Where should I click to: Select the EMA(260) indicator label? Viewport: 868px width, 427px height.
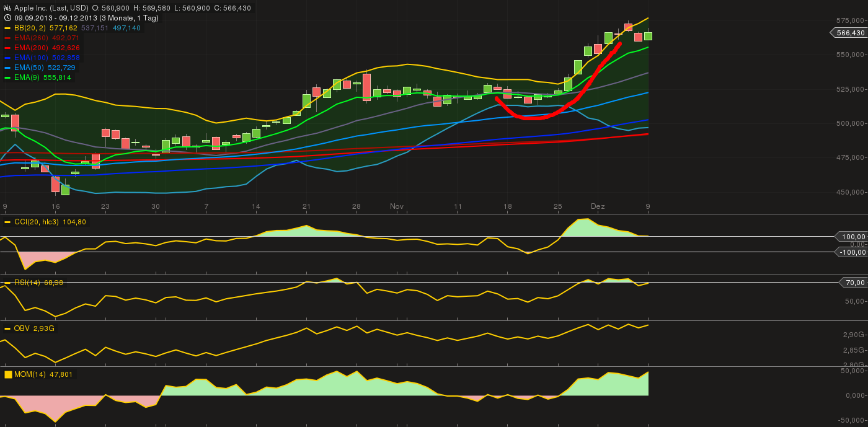pos(32,38)
